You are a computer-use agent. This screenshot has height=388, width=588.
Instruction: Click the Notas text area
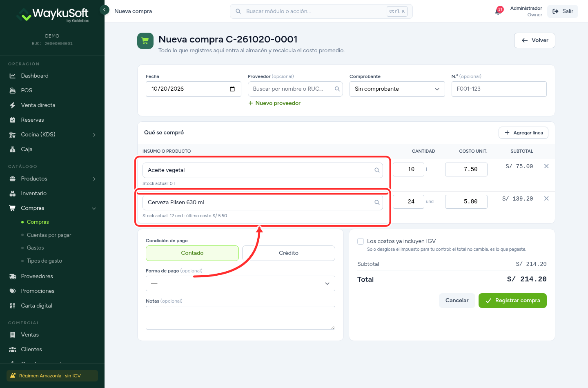(x=241, y=318)
